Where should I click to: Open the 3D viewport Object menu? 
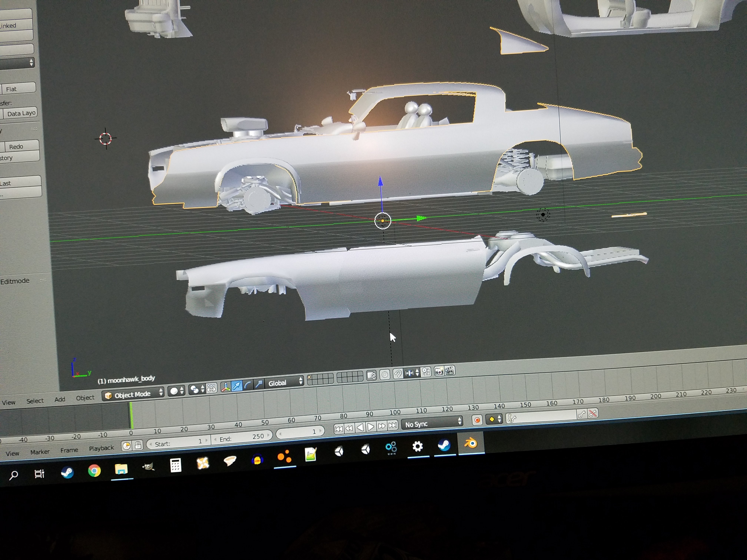pos(85,398)
